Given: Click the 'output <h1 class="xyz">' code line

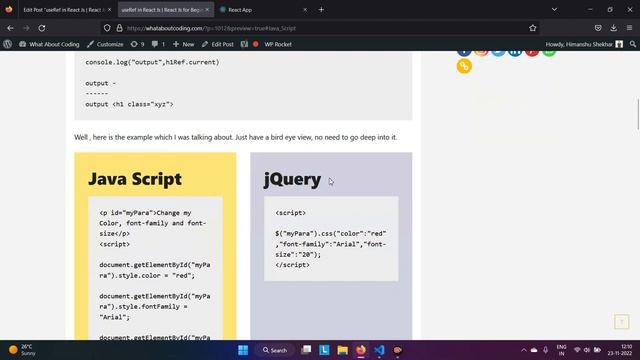Looking at the screenshot, I should [129, 104].
